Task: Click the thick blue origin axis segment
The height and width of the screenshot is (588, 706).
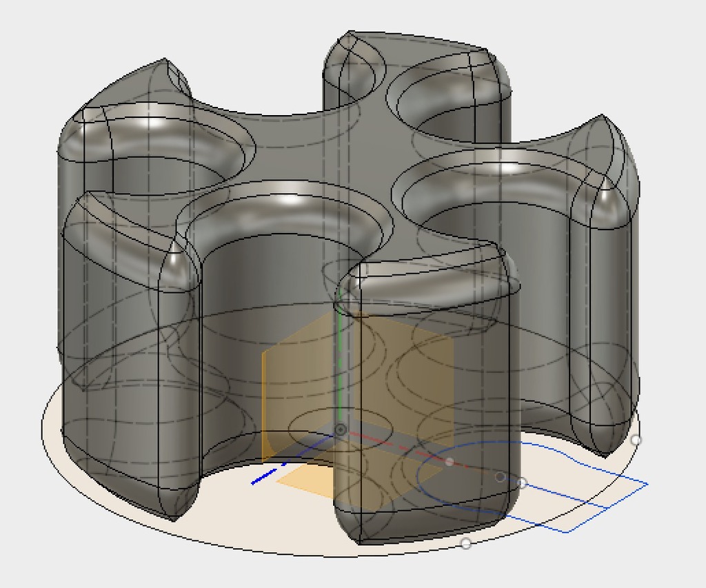Action: coord(264,476)
